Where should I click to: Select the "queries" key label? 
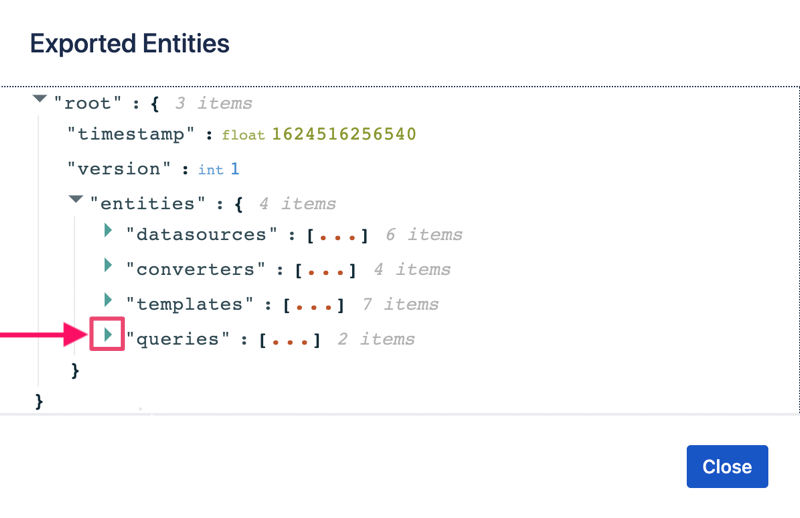point(179,339)
